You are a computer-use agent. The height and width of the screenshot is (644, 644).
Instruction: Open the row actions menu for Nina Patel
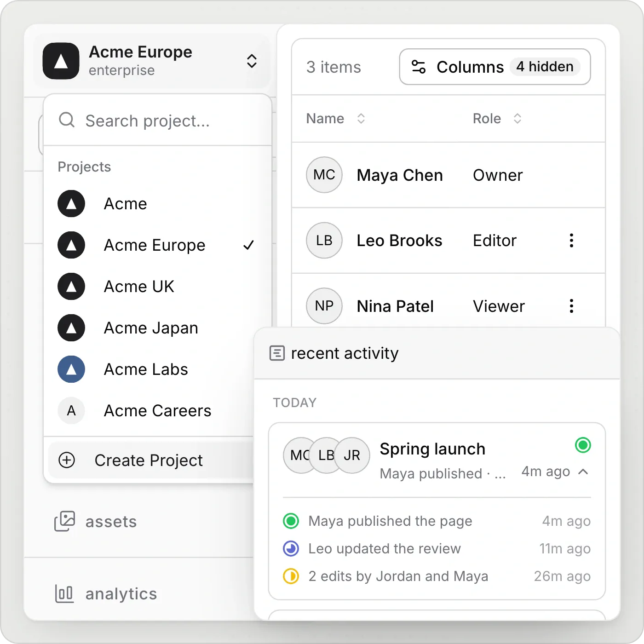571,306
